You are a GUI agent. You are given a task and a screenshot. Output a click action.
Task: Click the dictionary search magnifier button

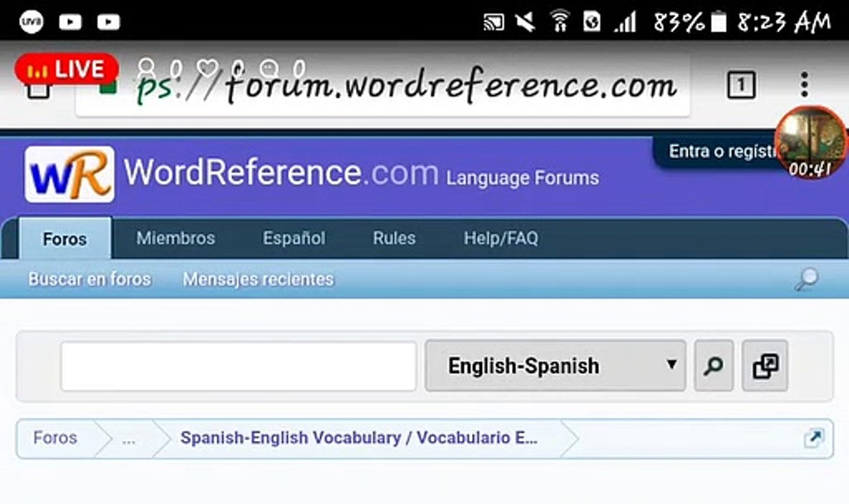click(714, 365)
